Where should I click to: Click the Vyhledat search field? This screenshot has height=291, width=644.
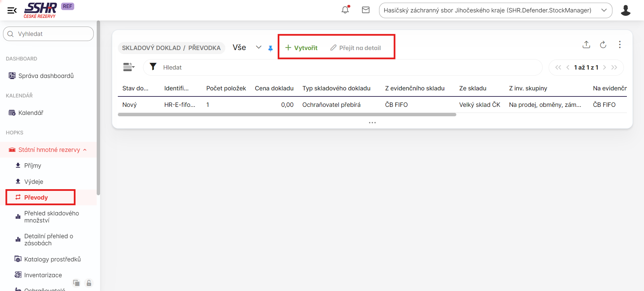click(48, 34)
